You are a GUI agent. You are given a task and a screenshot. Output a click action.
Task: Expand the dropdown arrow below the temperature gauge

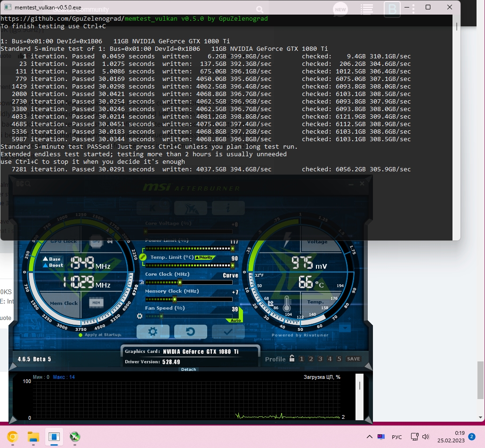[345, 328]
